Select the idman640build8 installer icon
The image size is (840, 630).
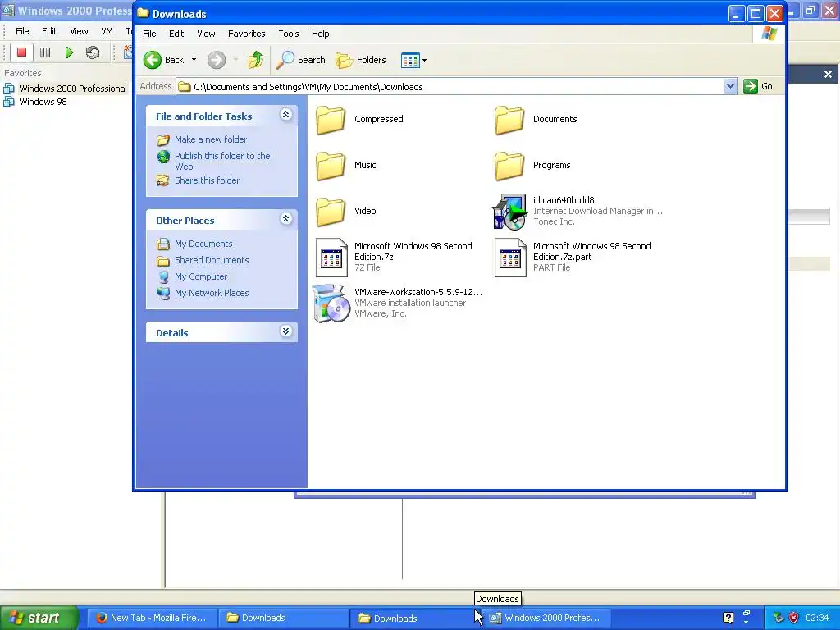tap(509, 212)
